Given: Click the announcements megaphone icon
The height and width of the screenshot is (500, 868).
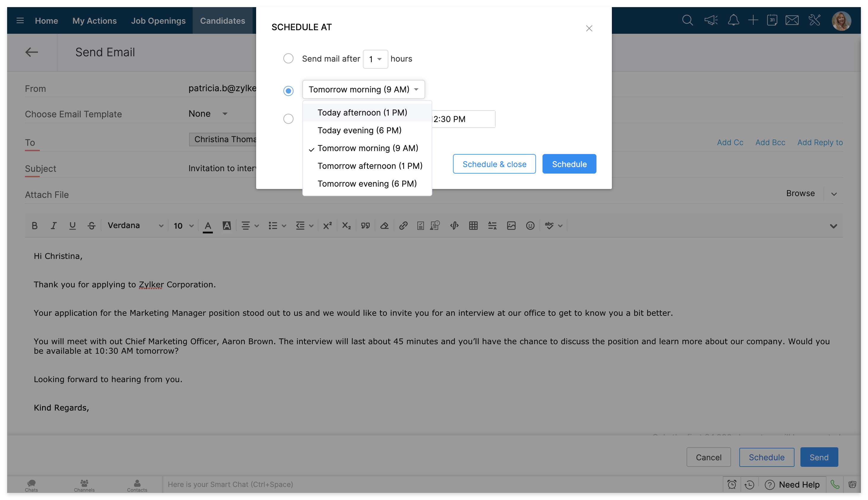Looking at the screenshot, I should point(711,21).
